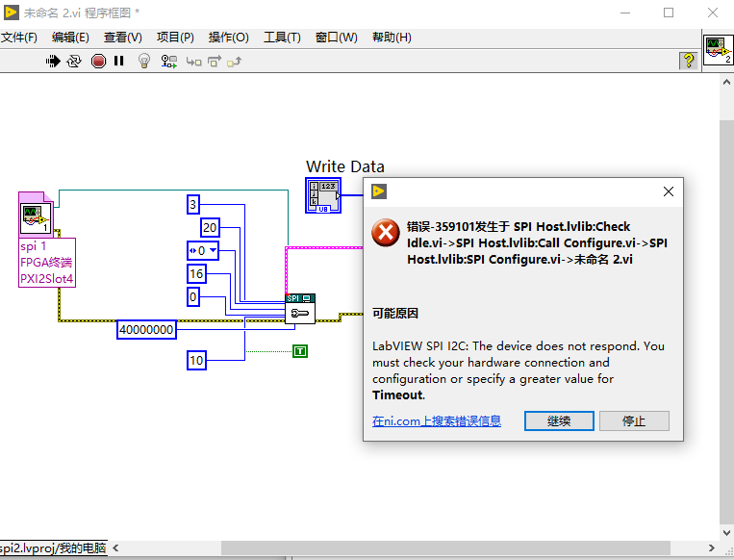Click the VI icon in the top-right pane
The height and width of the screenshot is (560, 734).
[x=719, y=49]
